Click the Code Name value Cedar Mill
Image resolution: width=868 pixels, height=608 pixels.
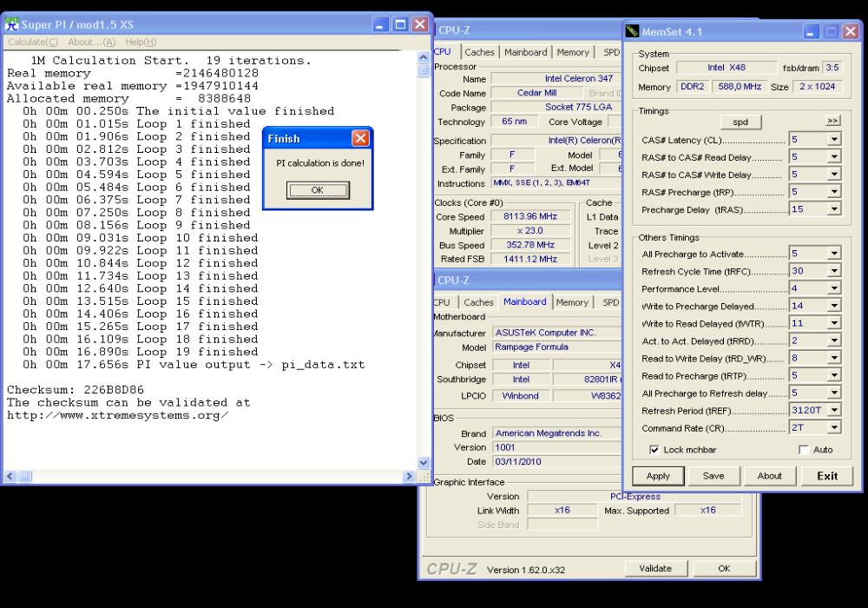[x=537, y=92]
